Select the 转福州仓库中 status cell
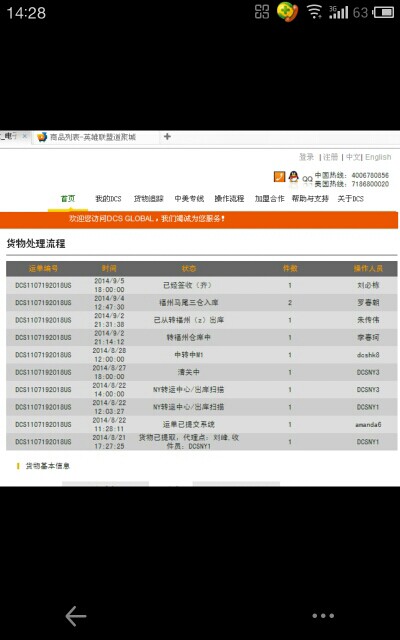Viewport: 400px width, 640px height. [189, 338]
